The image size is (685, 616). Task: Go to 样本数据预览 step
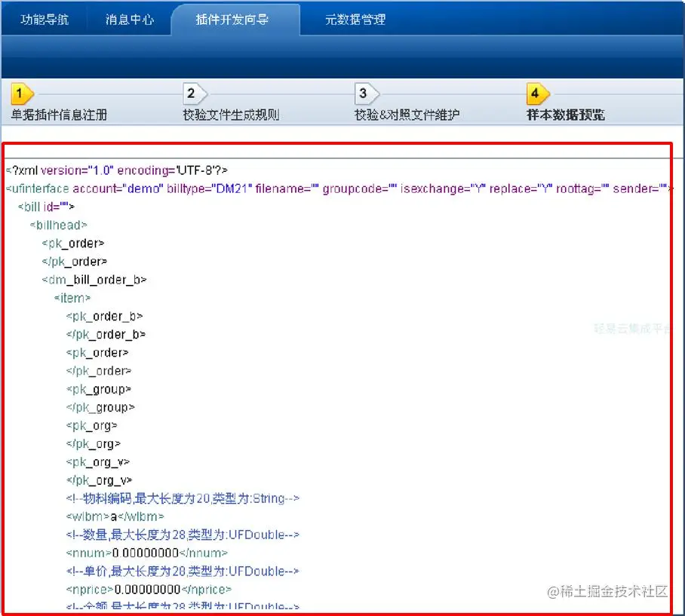566,115
